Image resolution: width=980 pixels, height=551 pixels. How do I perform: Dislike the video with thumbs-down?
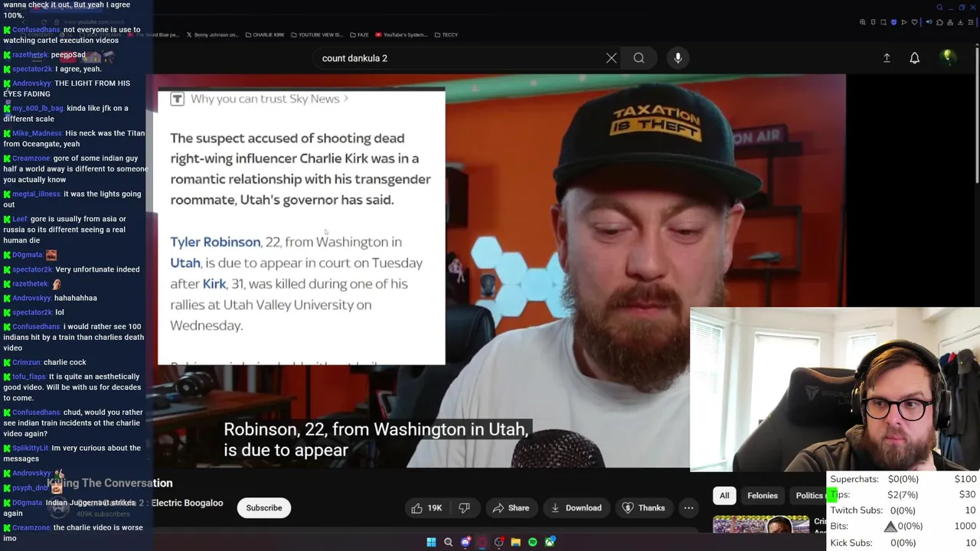[464, 508]
